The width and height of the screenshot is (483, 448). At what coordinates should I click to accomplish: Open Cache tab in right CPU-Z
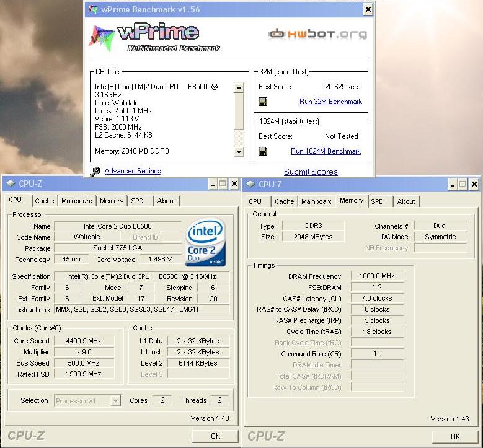285,201
